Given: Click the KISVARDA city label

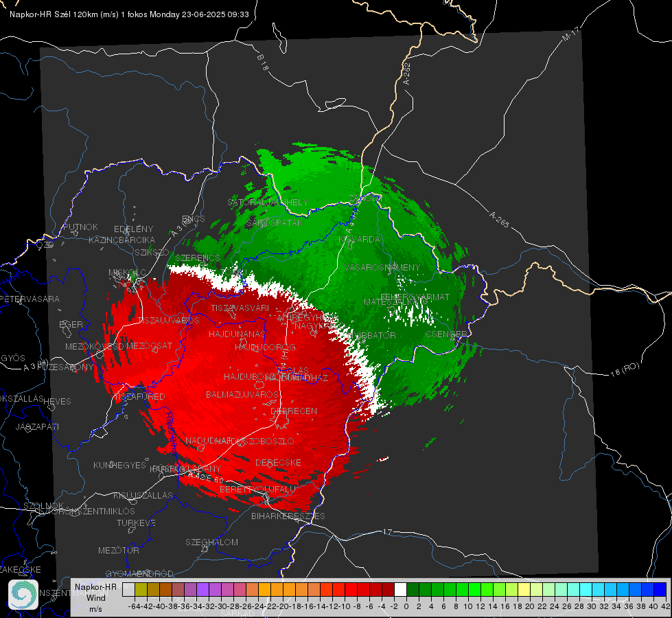Looking at the screenshot, I should pos(359,240).
